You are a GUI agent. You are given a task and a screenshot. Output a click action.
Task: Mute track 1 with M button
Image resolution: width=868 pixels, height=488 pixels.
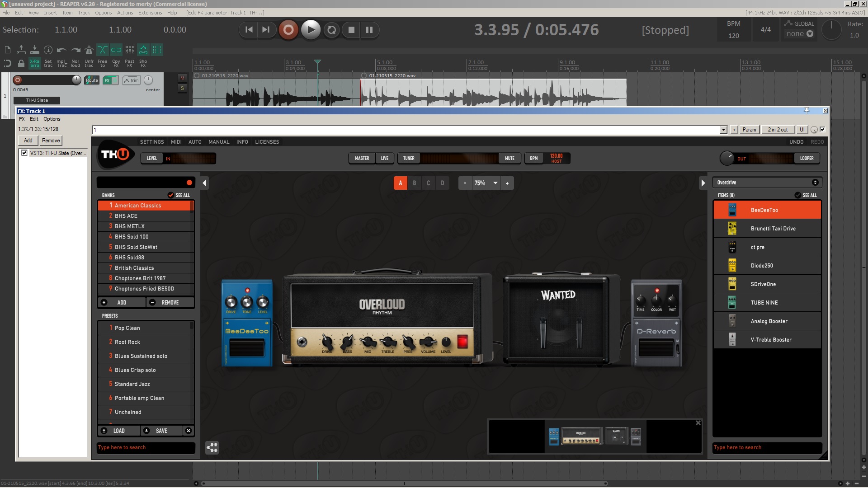click(x=182, y=78)
